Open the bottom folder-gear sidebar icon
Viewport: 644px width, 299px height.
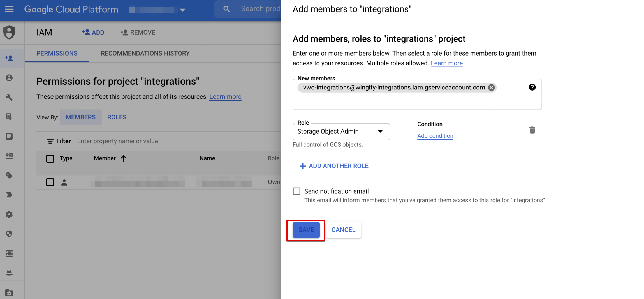click(x=9, y=293)
